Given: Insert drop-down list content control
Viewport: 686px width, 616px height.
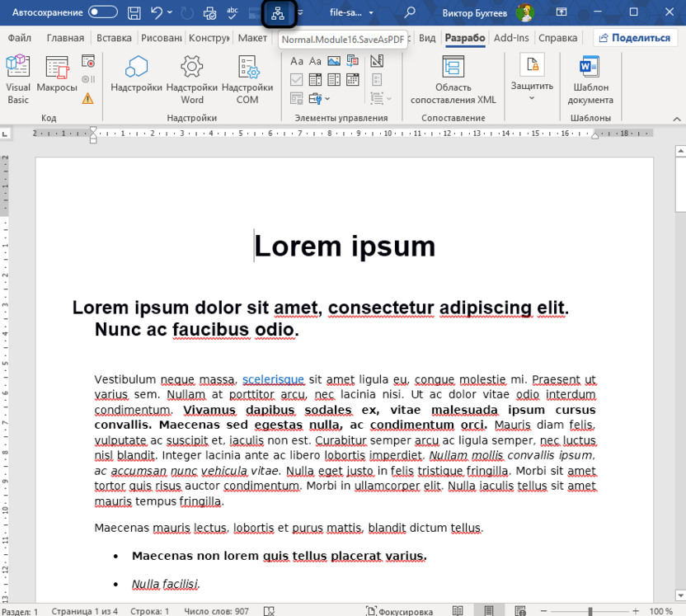Looking at the screenshot, I should 334,80.
